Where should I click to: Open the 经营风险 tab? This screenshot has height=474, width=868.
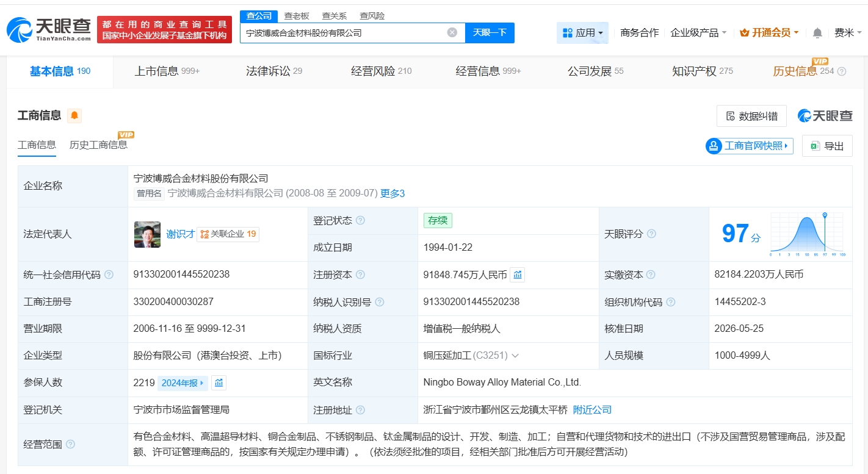(x=382, y=71)
